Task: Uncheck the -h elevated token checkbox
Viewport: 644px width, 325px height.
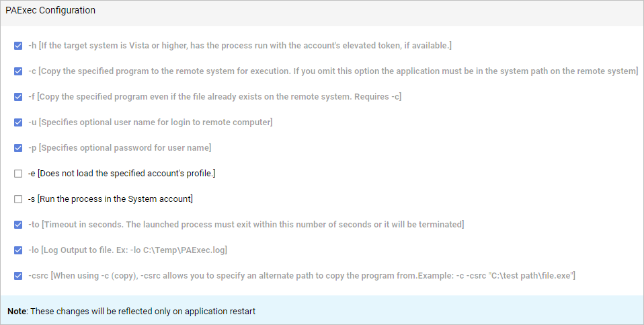Action: [18, 46]
